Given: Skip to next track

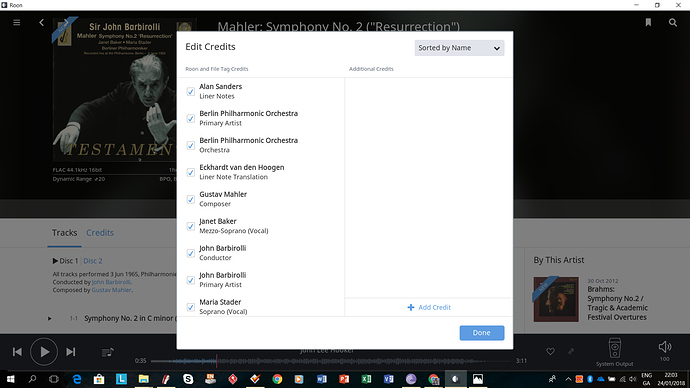Looking at the screenshot, I should 70,352.
